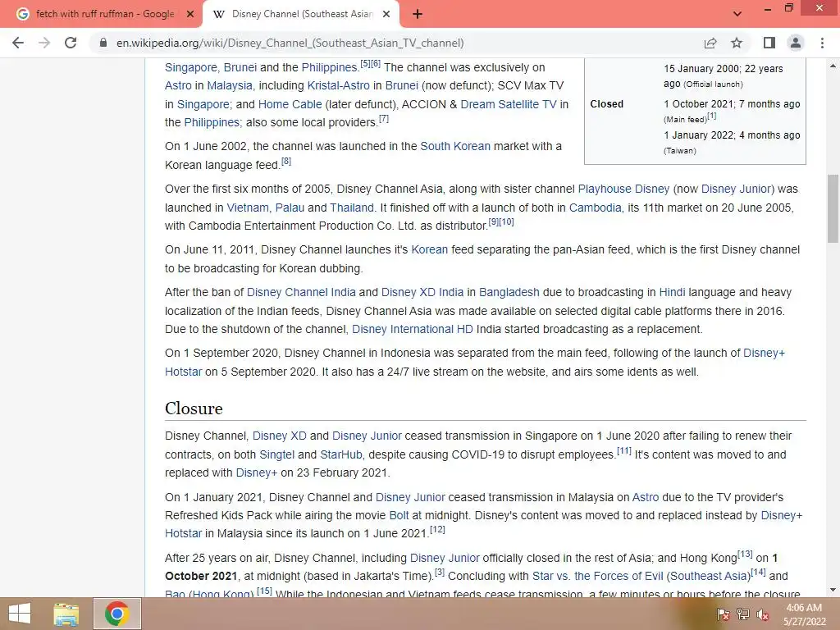This screenshot has width=840, height=630.
Task: Open the Disney Channel India link
Action: pos(301,293)
